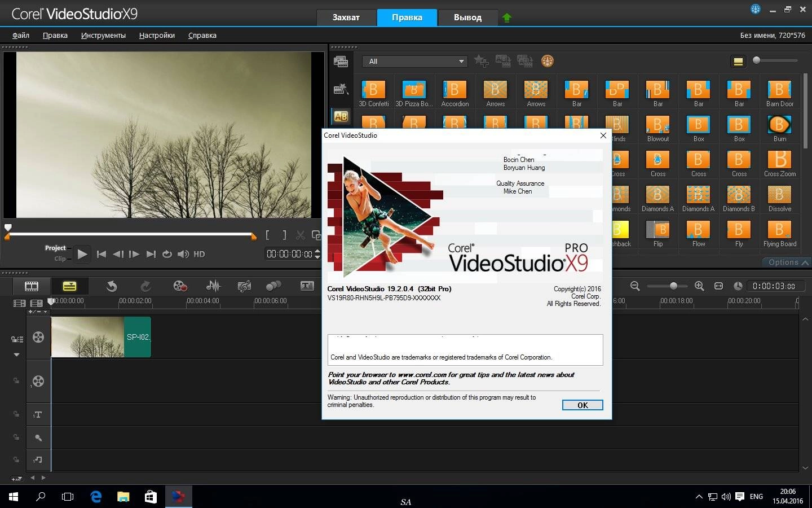The image size is (812, 508).
Task: Open Windows Store from taskbar
Action: point(151,497)
